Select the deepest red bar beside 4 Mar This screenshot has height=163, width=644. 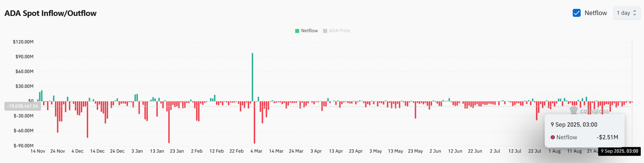254,122
